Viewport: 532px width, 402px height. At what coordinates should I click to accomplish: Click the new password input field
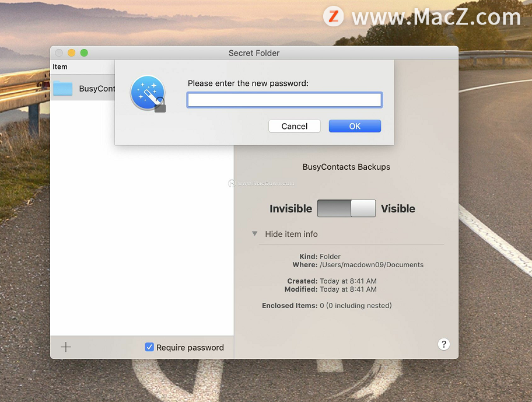pyautogui.click(x=284, y=100)
